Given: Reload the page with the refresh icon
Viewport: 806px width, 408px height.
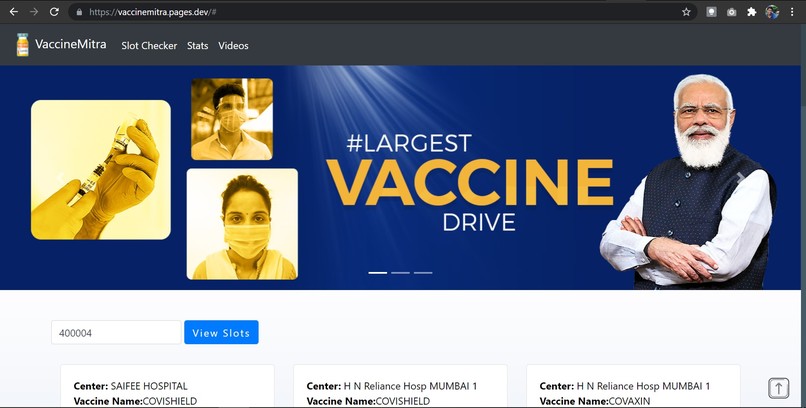Looking at the screenshot, I should pos(54,12).
